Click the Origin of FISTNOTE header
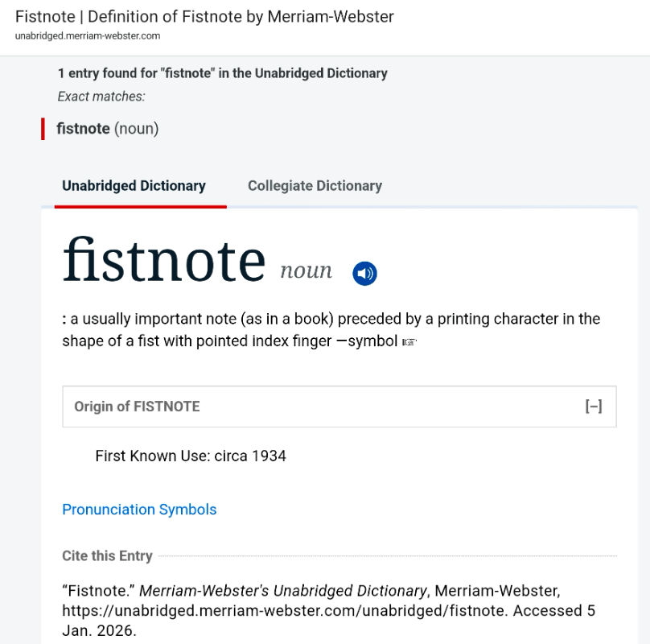Screen dimensions: 650x644 coord(137,407)
